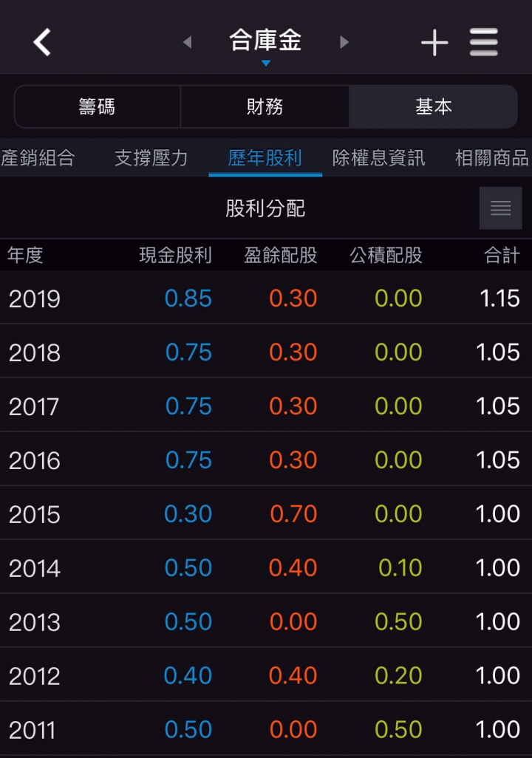Open the list options icon beside 股利分配
Image resolution: width=532 pixels, height=758 pixels.
(500, 208)
